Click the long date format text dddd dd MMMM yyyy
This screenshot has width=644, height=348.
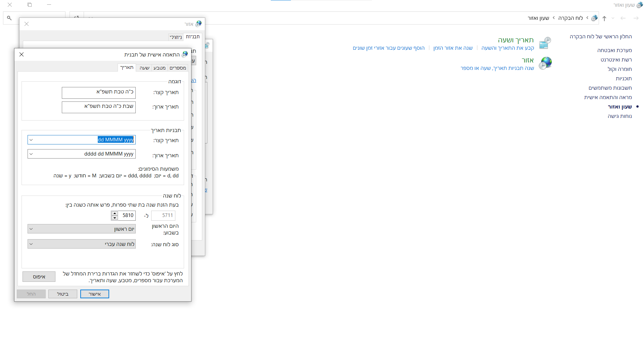[x=109, y=154]
